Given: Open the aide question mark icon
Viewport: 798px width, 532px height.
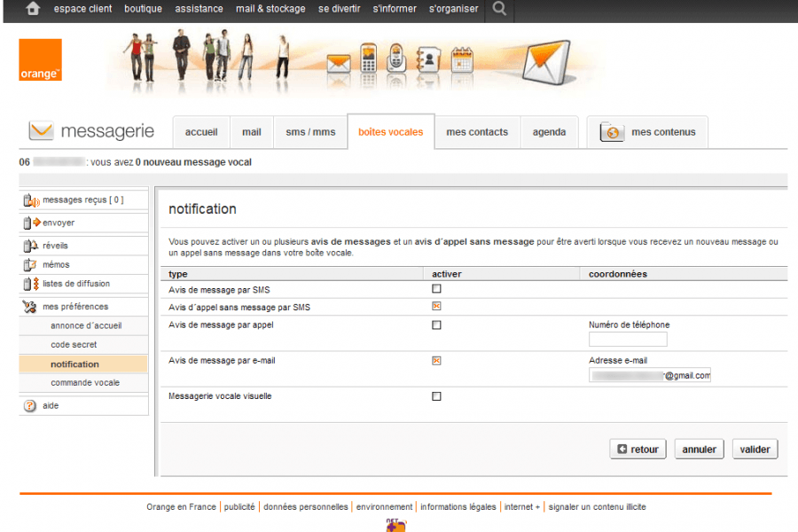Looking at the screenshot, I should (30, 405).
